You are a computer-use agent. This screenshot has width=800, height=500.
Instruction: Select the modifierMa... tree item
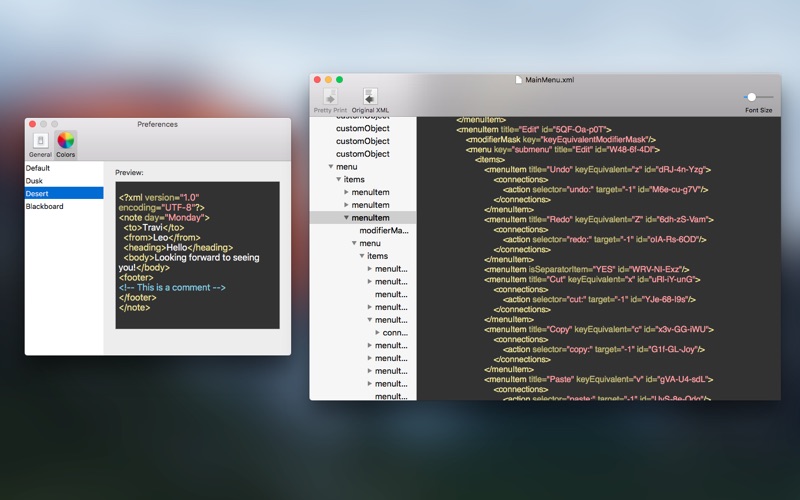click(x=384, y=231)
